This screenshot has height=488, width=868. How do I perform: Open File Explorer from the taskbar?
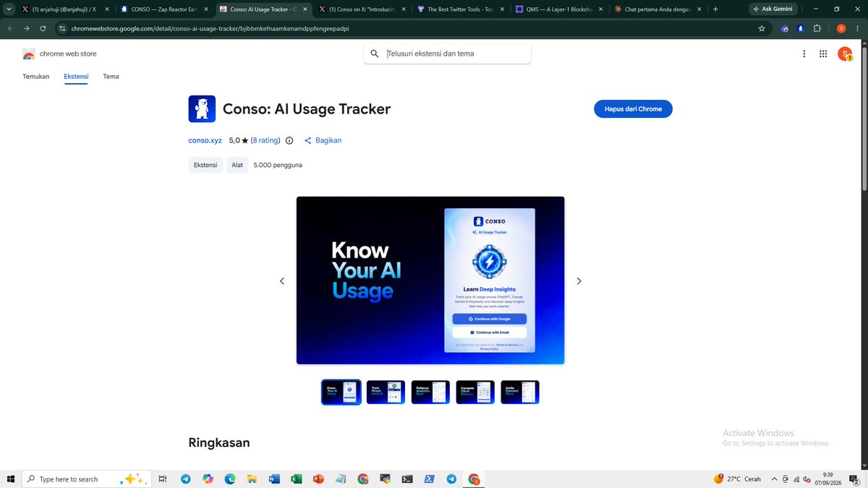[x=252, y=479]
